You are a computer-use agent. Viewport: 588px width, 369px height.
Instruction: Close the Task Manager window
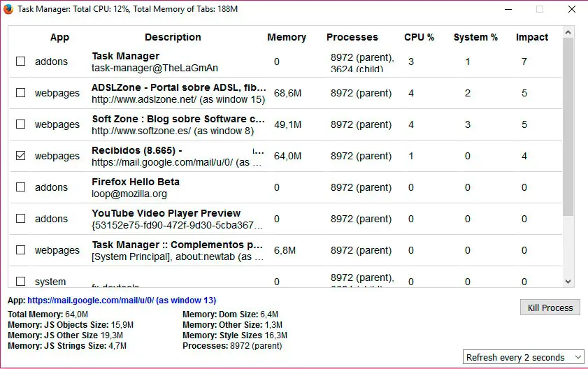[x=571, y=9]
